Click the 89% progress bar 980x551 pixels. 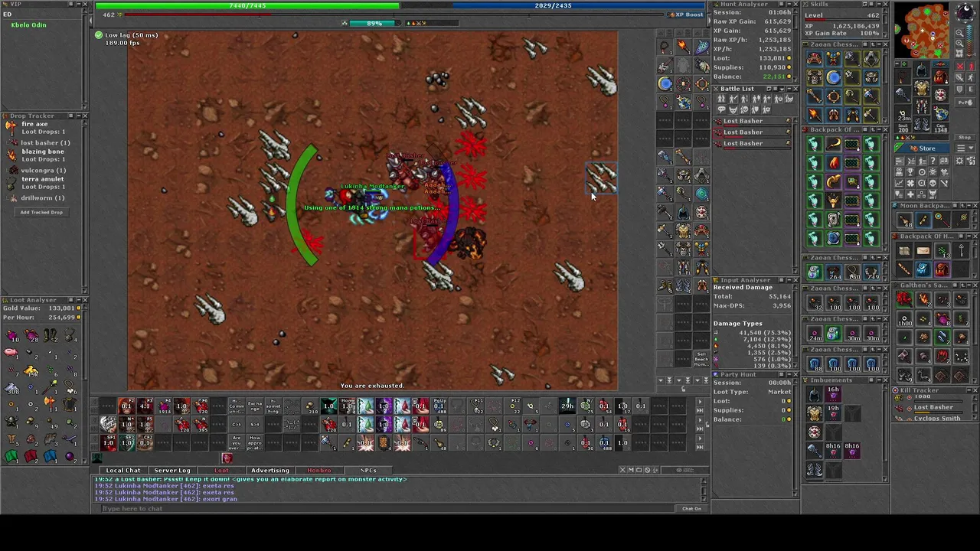[x=374, y=23]
